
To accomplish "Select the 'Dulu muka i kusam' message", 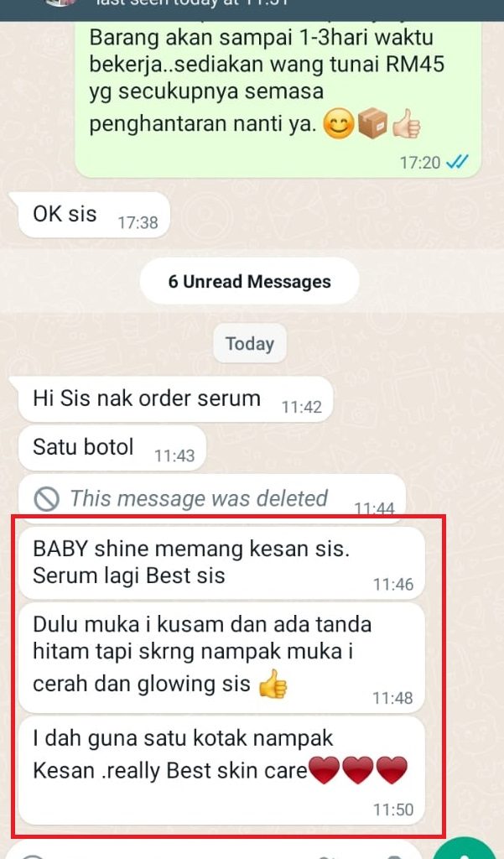I will tap(221, 658).
